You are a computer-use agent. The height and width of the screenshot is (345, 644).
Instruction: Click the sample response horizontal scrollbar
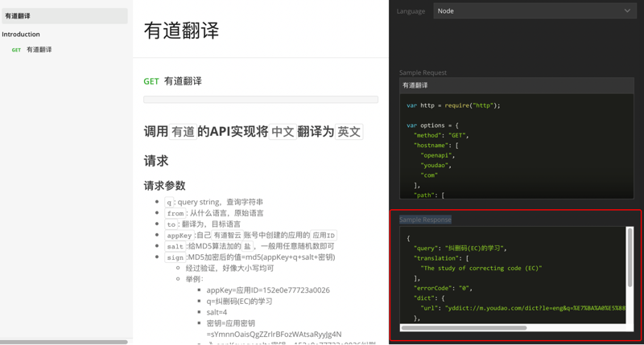point(464,328)
